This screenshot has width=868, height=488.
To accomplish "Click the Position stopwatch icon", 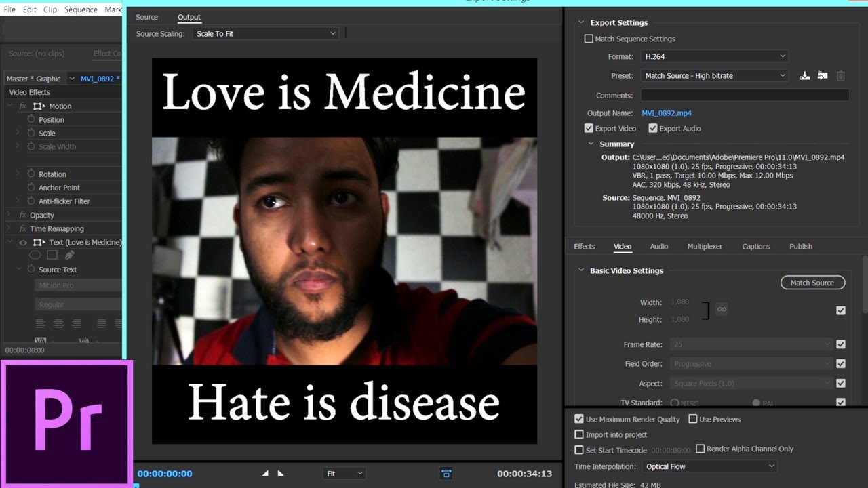I will tap(31, 119).
